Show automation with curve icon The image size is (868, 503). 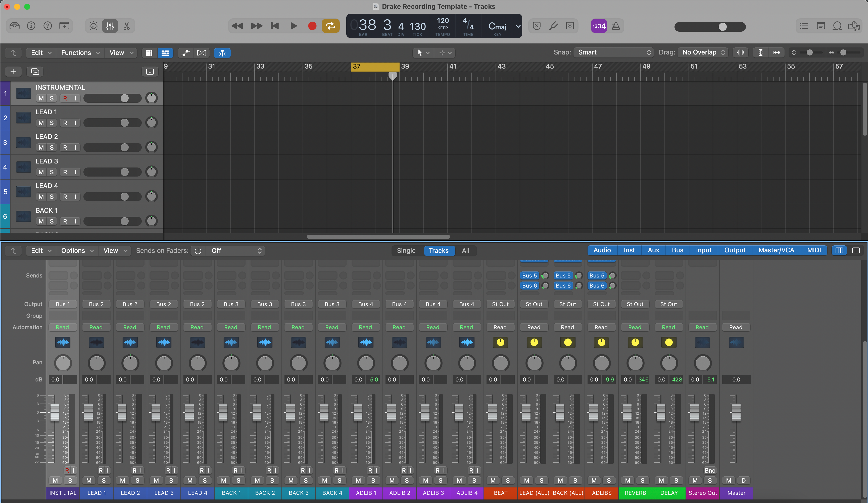point(185,53)
